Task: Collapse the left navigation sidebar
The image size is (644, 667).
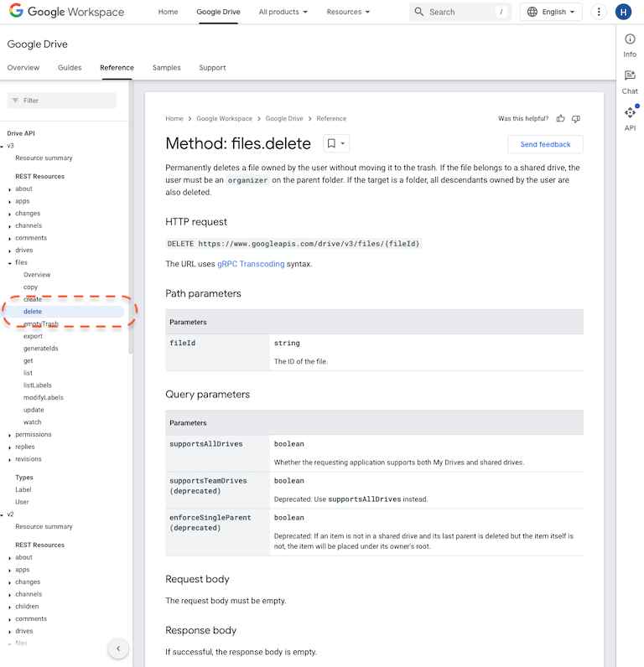Action: [118, 648]
